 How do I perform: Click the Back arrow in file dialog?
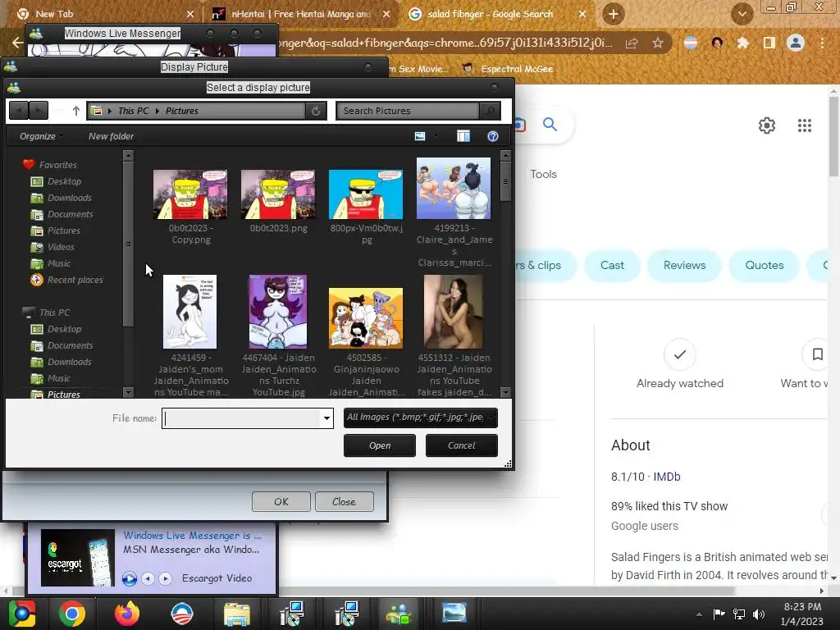point(19,111)
